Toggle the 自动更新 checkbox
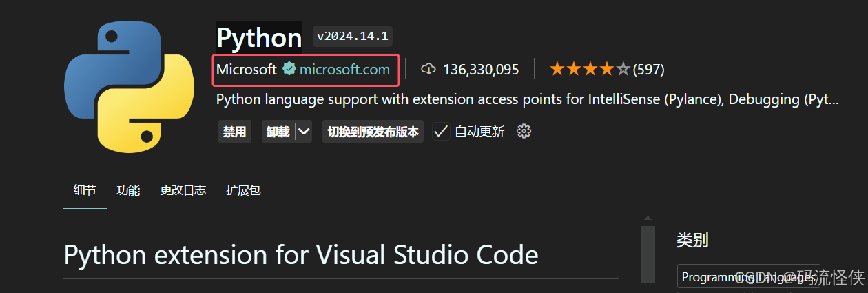This screenshot has height=293, width=868. pos(441,131)
